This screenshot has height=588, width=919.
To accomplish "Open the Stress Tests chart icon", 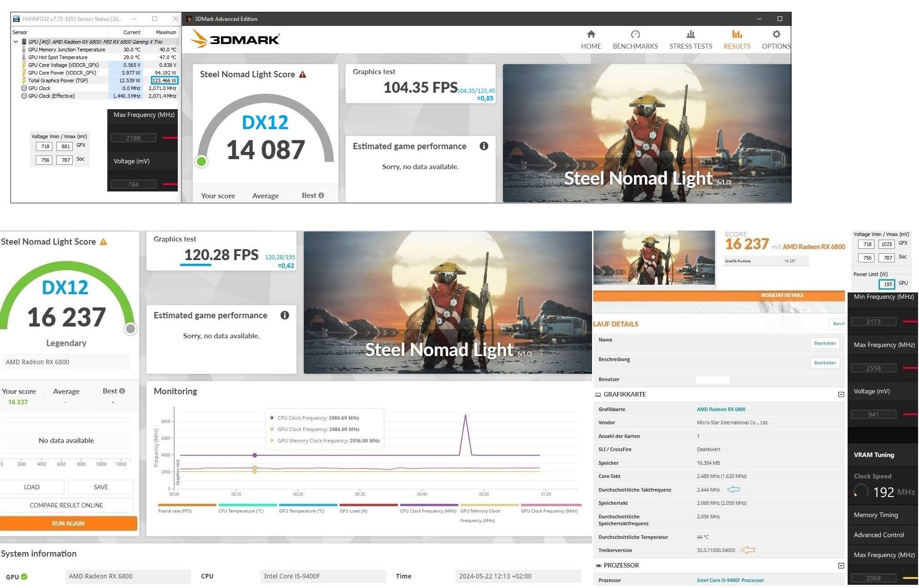I will (690, 35).
